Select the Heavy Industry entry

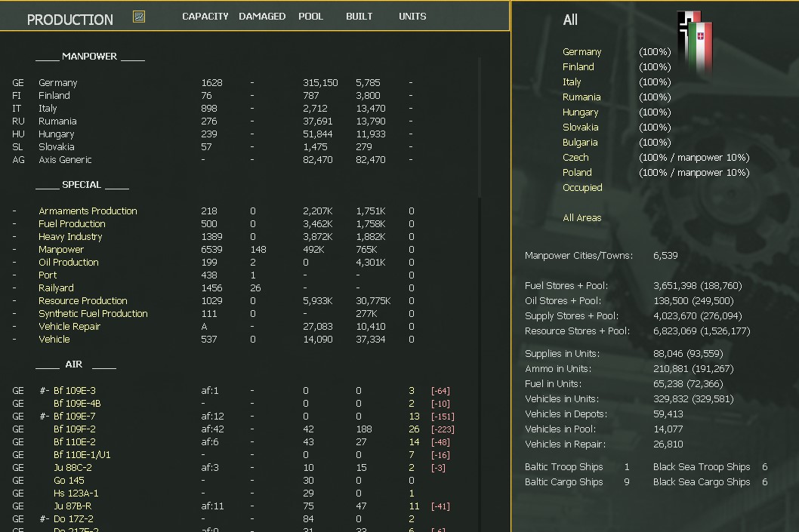(70, 237)
